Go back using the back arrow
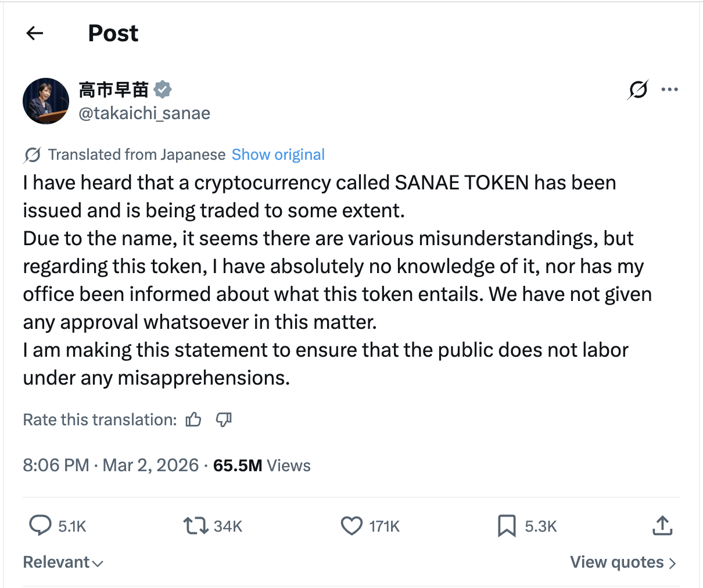This screenshot has height=588, width=703. coord(34,33)
